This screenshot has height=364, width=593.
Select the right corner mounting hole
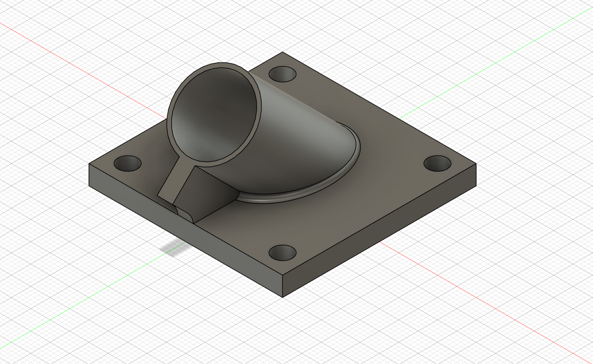(x=437, y=163)
